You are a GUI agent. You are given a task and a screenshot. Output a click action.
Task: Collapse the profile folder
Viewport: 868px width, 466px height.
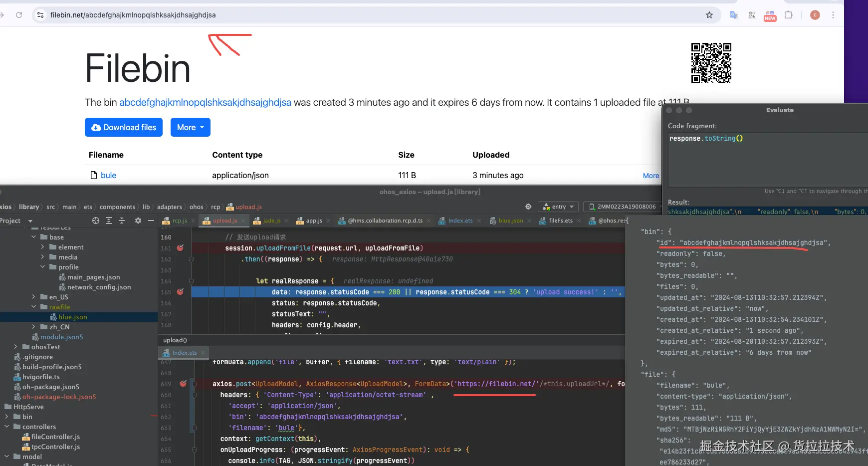43,267
